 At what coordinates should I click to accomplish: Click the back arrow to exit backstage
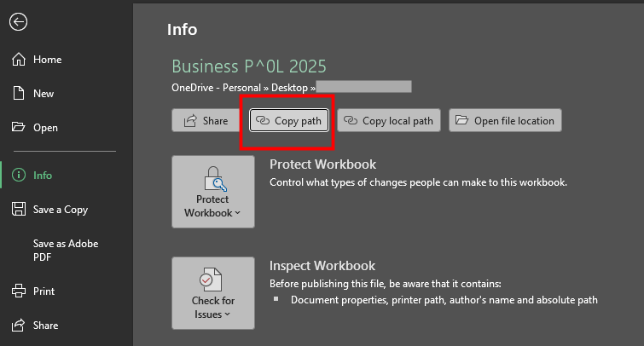tap(18, 22)
